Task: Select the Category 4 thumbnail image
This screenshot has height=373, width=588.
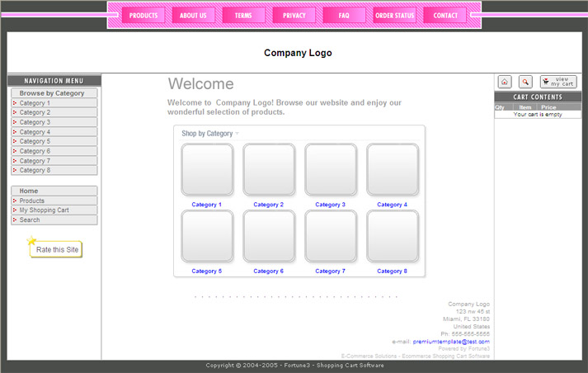Action: point(393,169)
